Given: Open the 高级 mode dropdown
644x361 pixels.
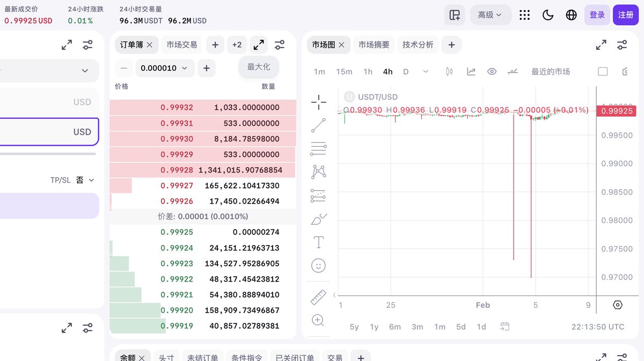Looking at the screenshot, I should [x=491, y=15].
